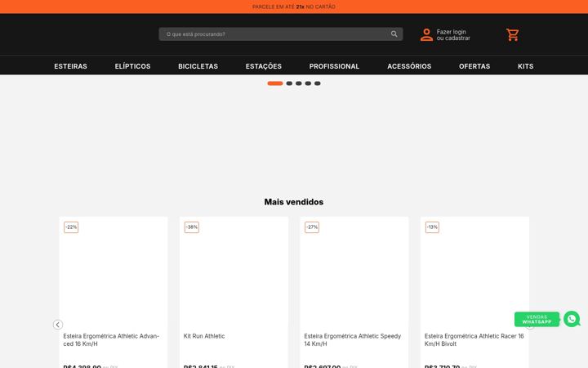The image size is (588, 368).
Task: Click the Vendas WhatsApp button
Action: click(x=537, y=319)
